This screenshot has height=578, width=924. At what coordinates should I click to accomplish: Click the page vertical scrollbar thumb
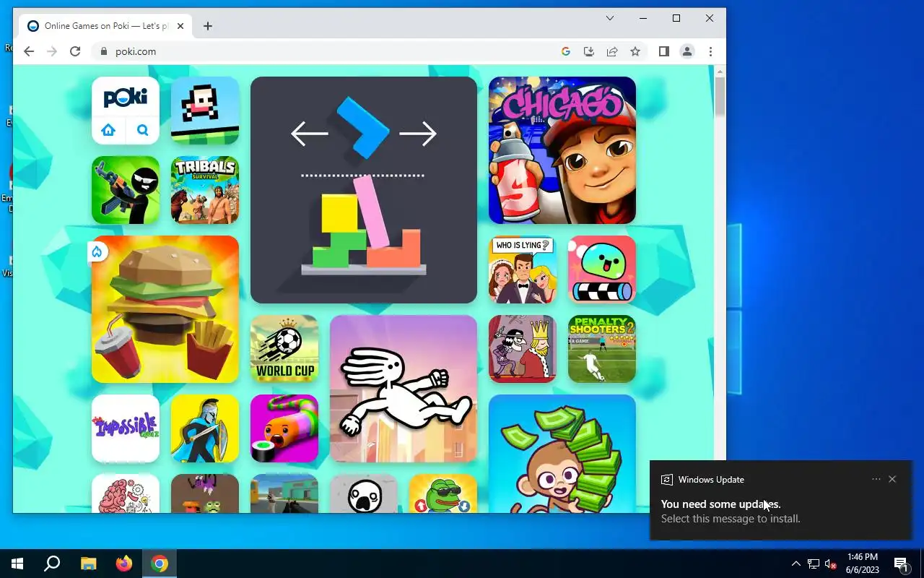720,95
